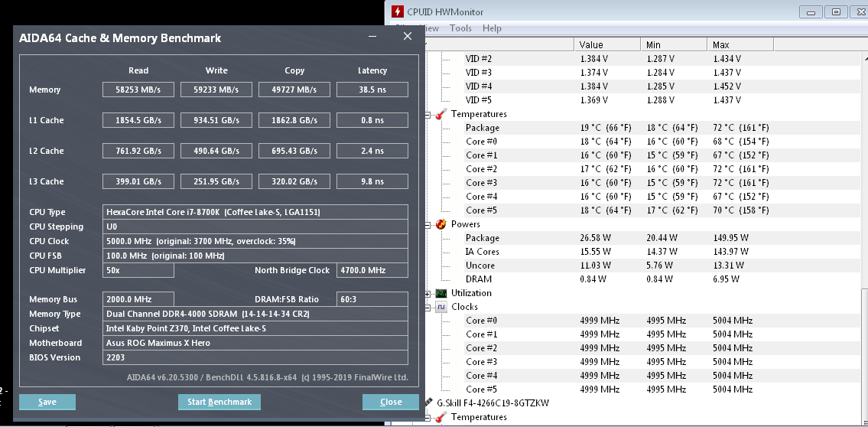Click the CPU Stepping U0 field
The image size is (868, 427).
click(255, 227)
